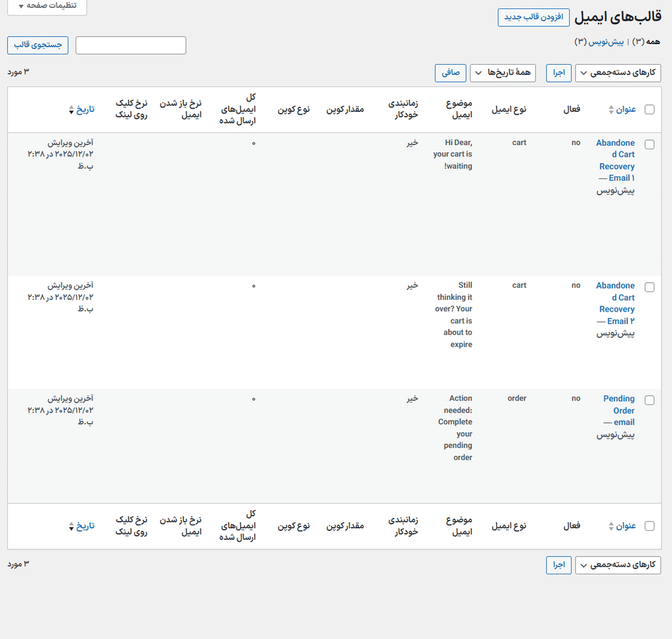Open the top کارهای دسته‌جمعی dropdown
Viewport: 672px width, 639px height.
pyautogui.click(x=618, y=73)
